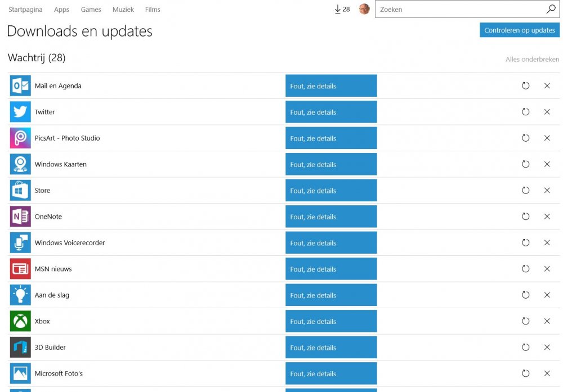This screenshot has height=392, width=563.
Task: Open error details for Twitter
Action: (x=331, y=112)
